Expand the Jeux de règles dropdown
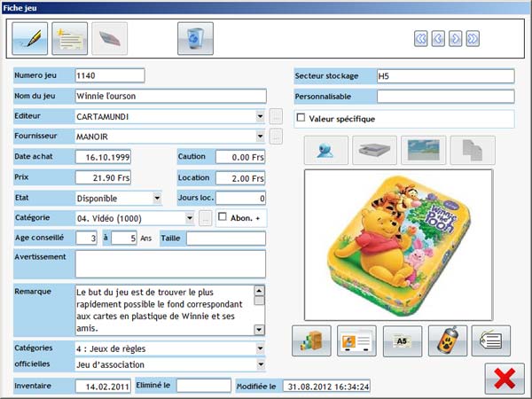This screenshot has width=532, height=399. tap(260, 348)
